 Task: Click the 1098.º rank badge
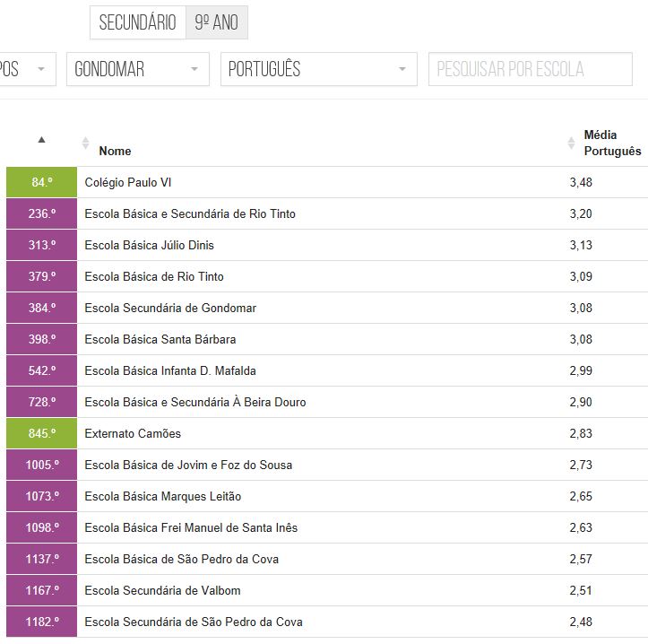(42, 527)
